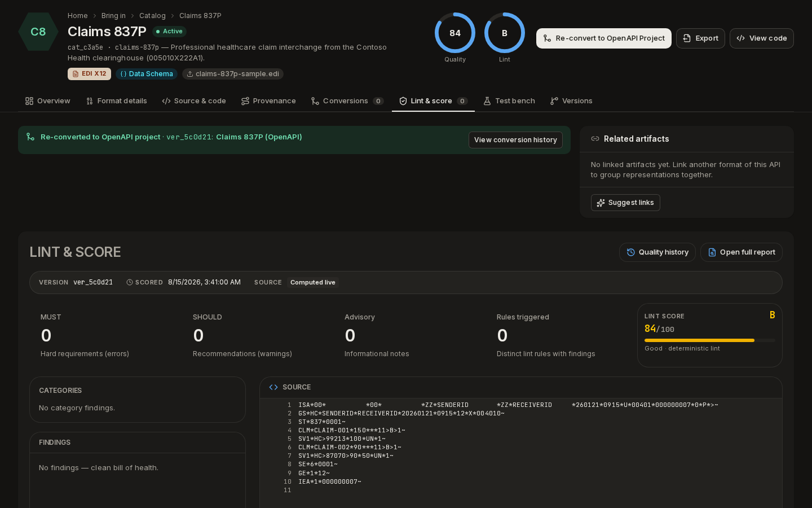
Task: Click Open full report
Action: click(742, 252)
